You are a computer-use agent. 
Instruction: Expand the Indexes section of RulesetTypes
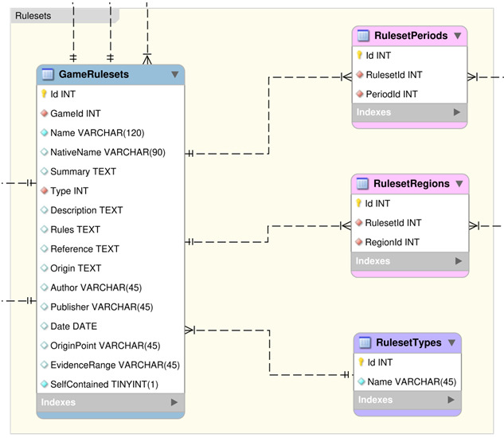pos(451,401)
